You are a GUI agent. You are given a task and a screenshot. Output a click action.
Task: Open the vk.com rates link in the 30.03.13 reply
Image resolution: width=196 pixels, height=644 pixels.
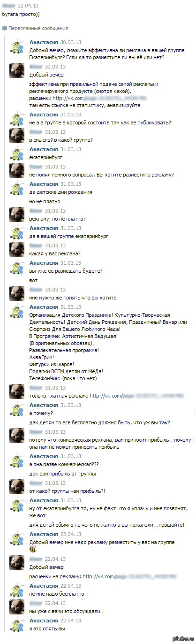coord(100,98)
